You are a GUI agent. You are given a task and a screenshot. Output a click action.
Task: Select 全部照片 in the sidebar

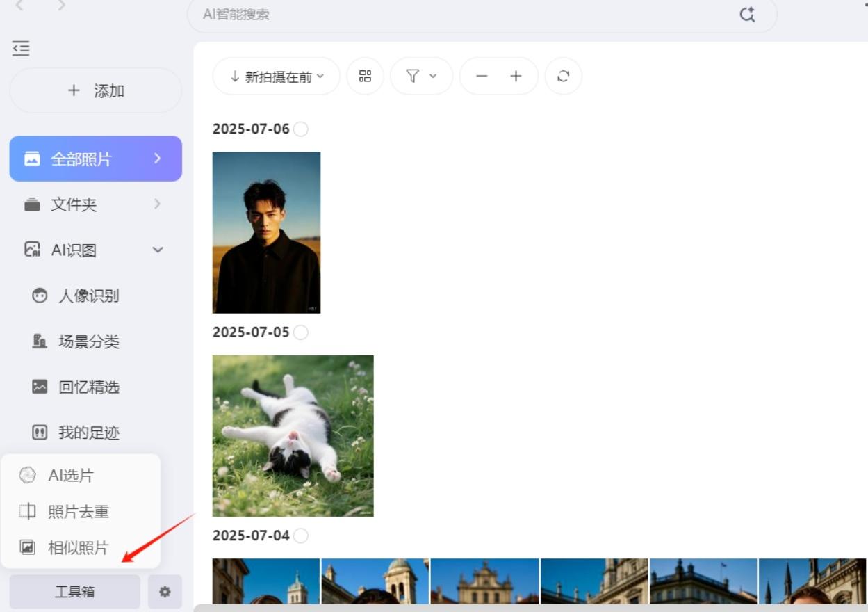(x=95, y=159)
